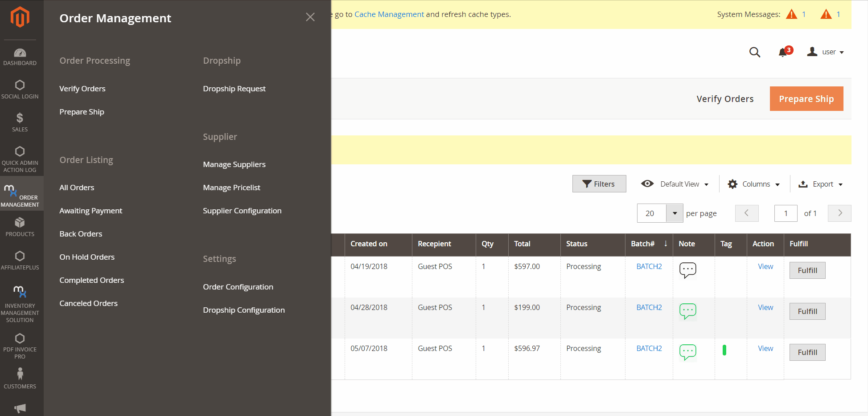868x416 pixels.
Task: Click first system message warning icon
Action: click(791, 14)
